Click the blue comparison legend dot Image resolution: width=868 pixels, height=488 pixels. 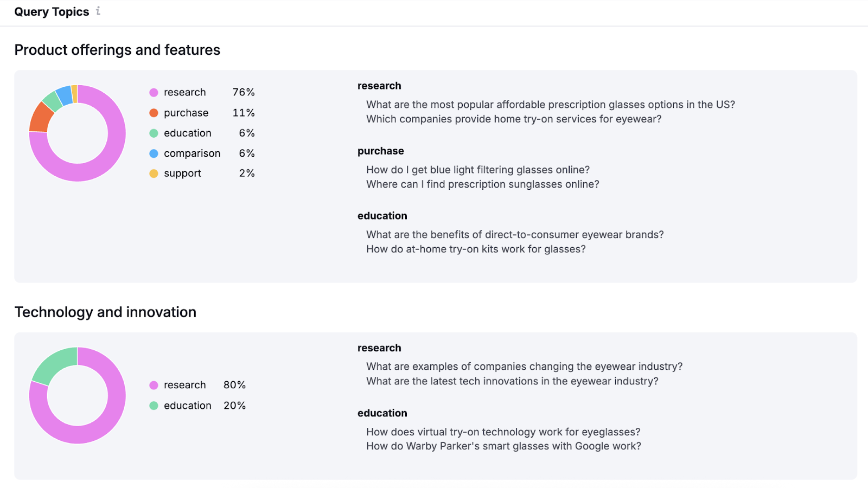[x=154, y=153]
